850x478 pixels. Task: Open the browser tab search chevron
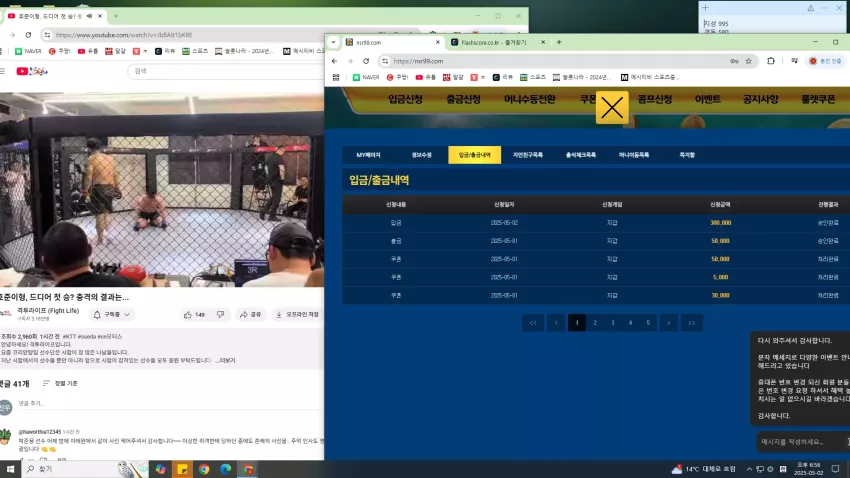(333, 42)
